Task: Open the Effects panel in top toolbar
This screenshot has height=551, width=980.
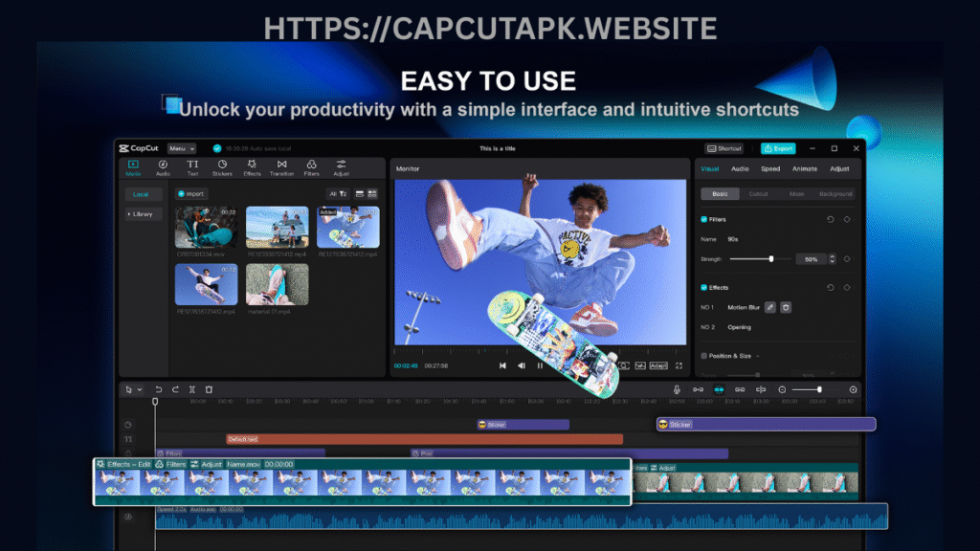Action: tap(252, 167)
